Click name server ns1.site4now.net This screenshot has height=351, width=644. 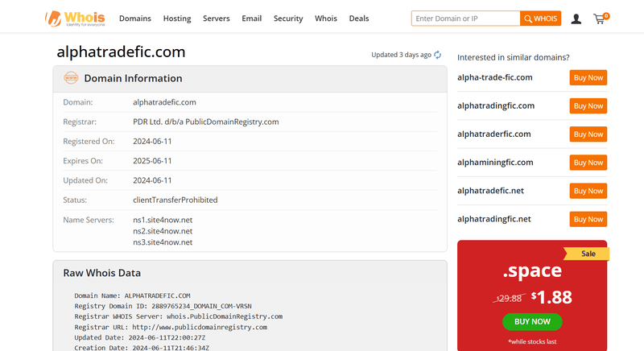(163, 220)
